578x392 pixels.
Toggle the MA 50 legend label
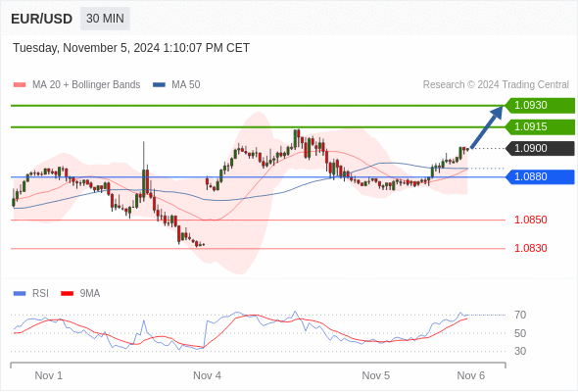pos(186,85)
